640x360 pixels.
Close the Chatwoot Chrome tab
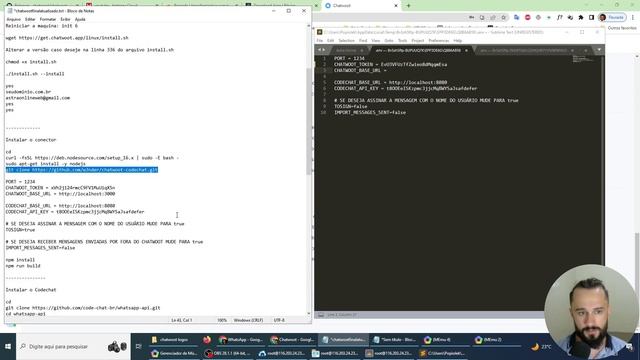[396, 6]
